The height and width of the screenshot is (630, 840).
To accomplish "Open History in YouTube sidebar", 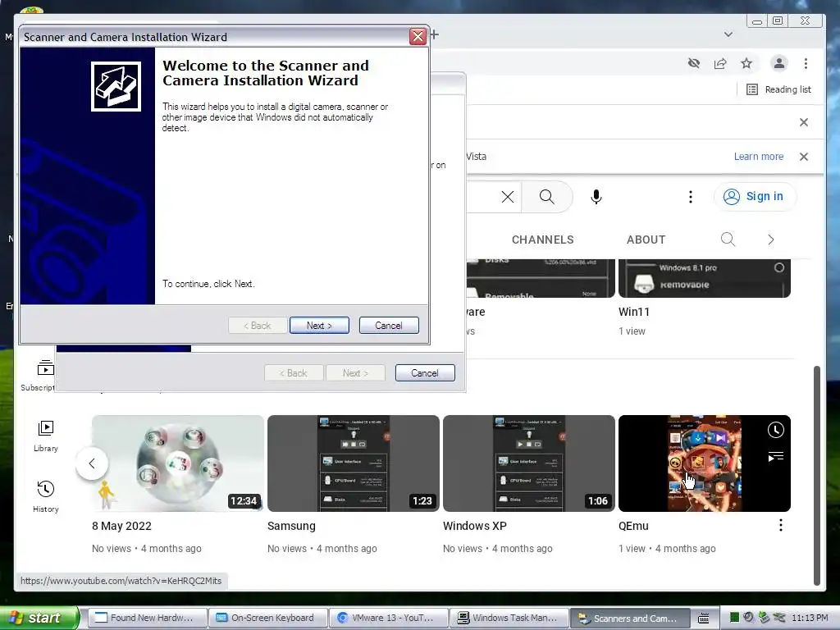I will pyautogui.click(x=46, y=496).
